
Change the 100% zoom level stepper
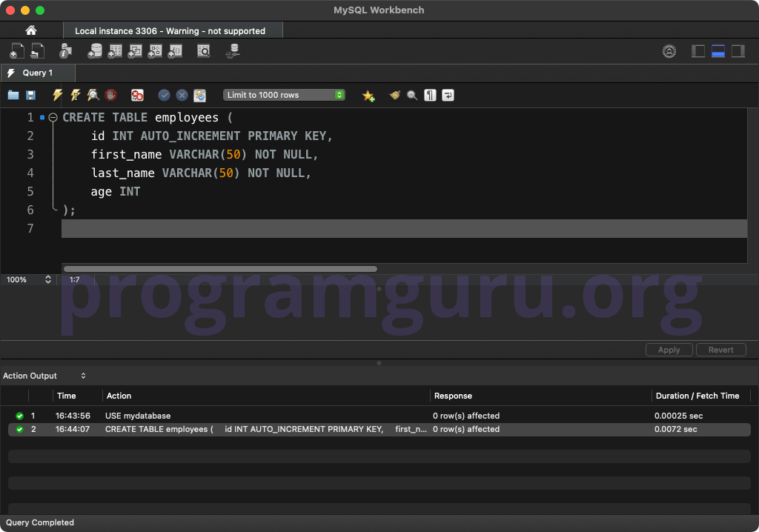point(48,279)
